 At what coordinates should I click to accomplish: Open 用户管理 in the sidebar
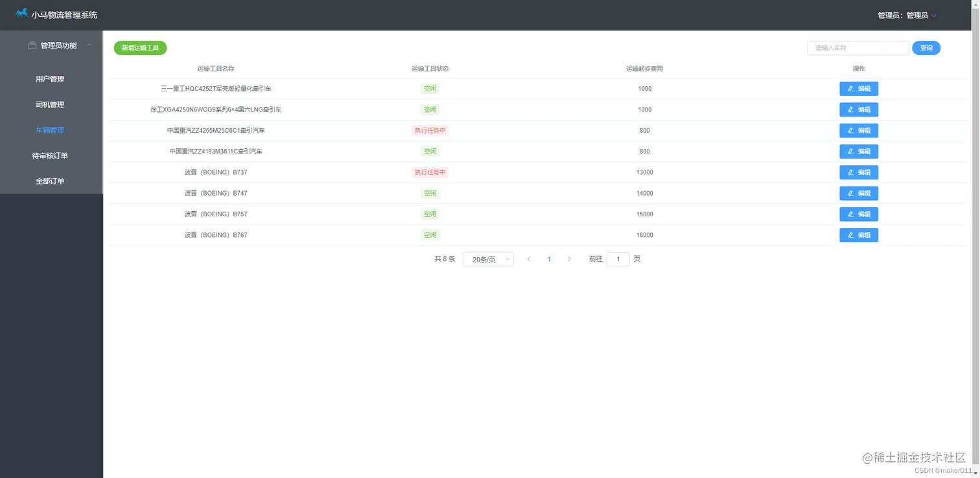(x=50, y=79)
